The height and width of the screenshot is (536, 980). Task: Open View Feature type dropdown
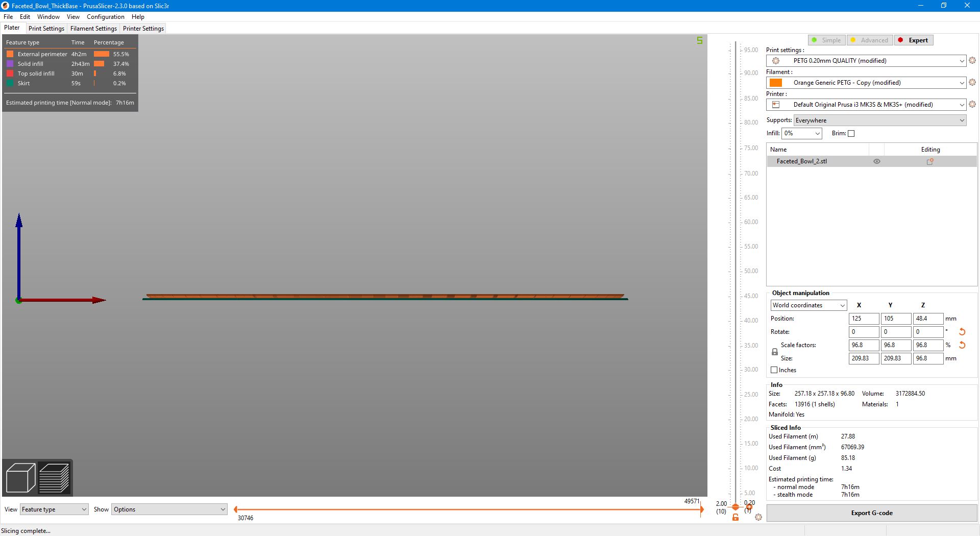point(54,509)
